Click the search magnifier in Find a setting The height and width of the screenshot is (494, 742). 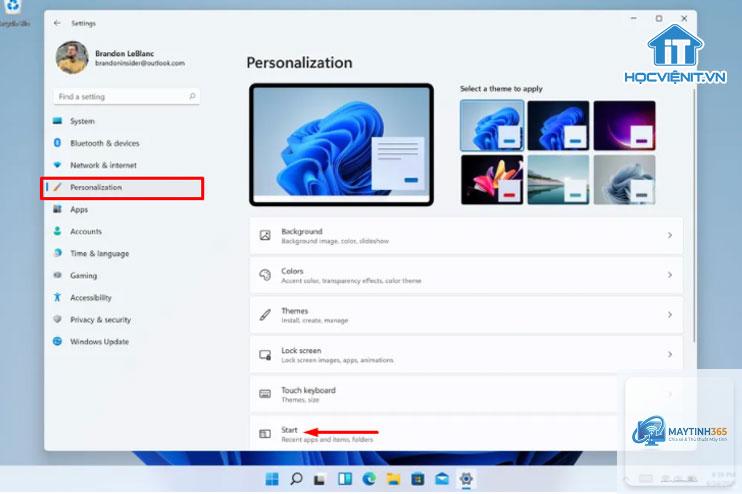(192, 97)
